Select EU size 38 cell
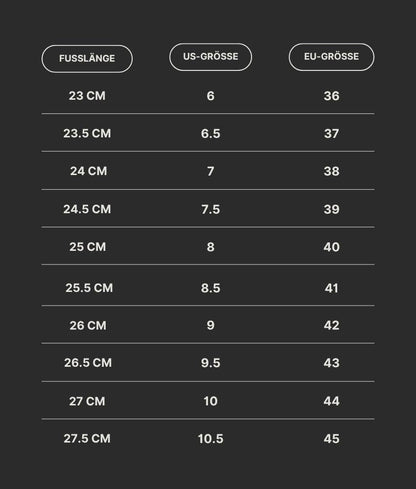The image size is (416, 489). 331,171
